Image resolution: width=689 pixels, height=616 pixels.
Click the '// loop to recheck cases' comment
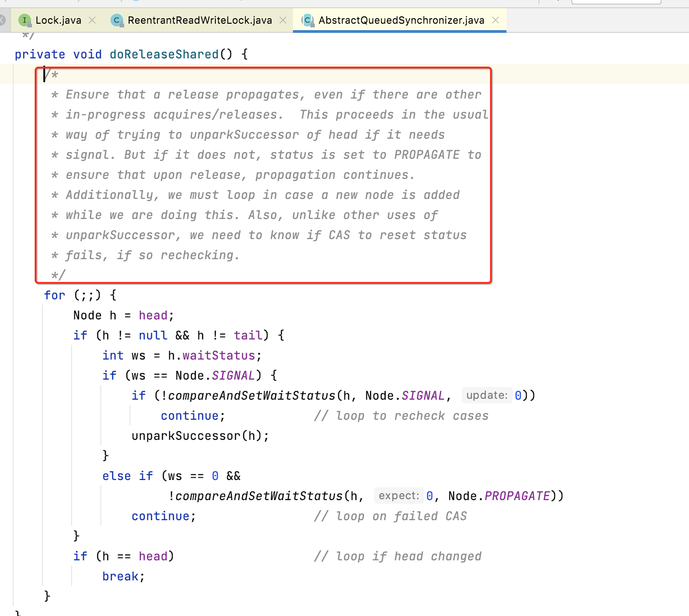(x=401, y=416)
